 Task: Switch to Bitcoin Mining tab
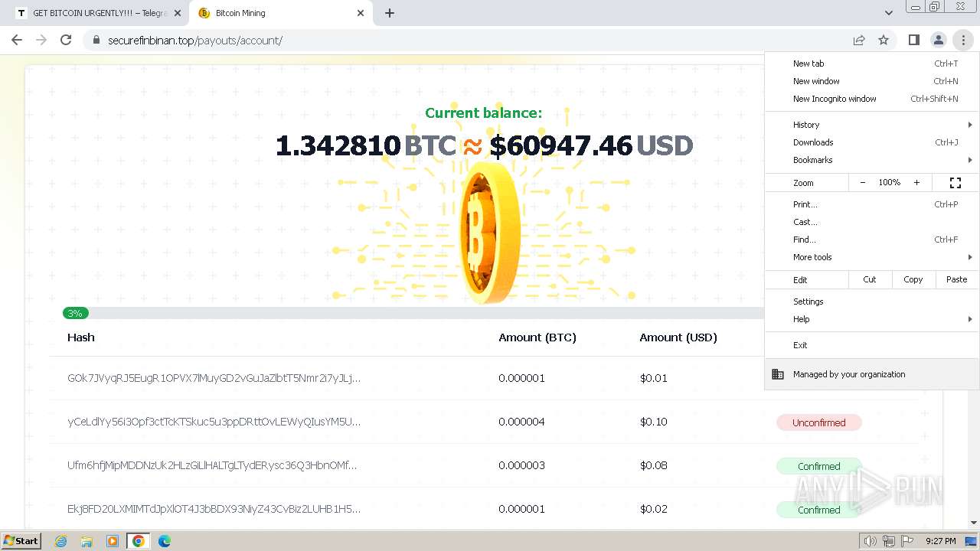[x=280, y=13]
